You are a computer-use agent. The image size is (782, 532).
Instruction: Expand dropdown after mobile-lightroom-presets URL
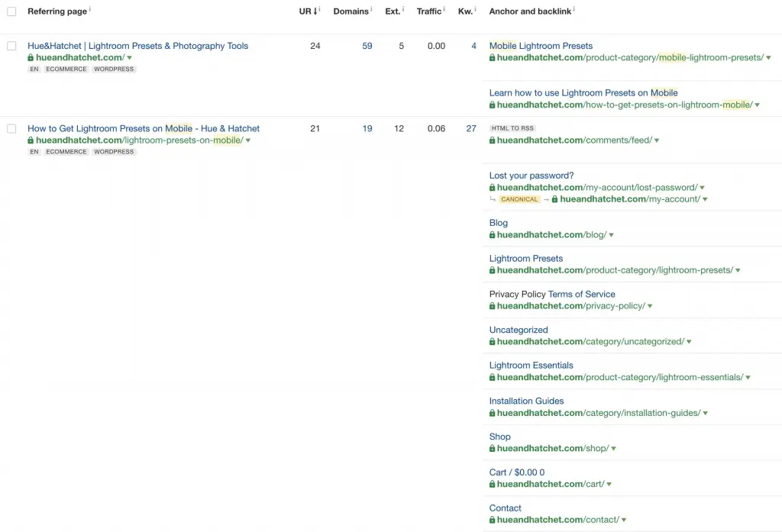(x=768, y=58)
